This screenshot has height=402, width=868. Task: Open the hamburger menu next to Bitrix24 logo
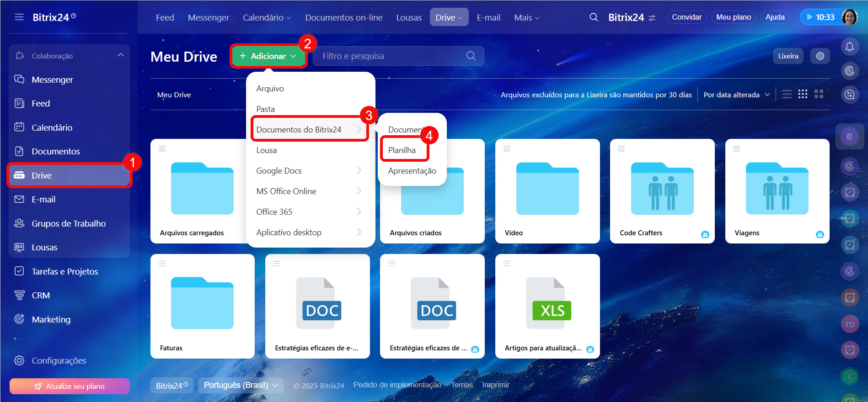coord(19,17)
